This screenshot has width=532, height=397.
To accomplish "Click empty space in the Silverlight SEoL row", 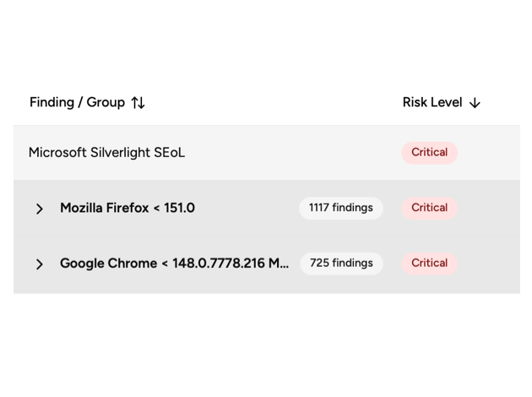I will tap(292, 153).
